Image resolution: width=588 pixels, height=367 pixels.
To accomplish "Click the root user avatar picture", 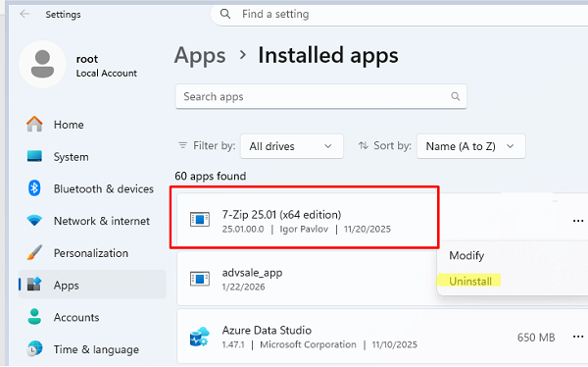I will coord(42,64).
